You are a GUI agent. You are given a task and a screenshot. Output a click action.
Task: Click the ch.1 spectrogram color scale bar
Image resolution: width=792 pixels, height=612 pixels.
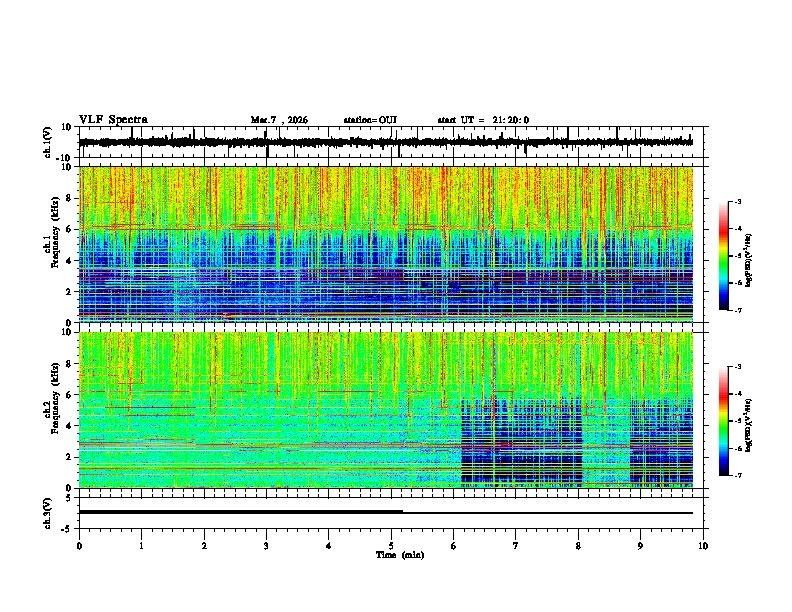723,256
